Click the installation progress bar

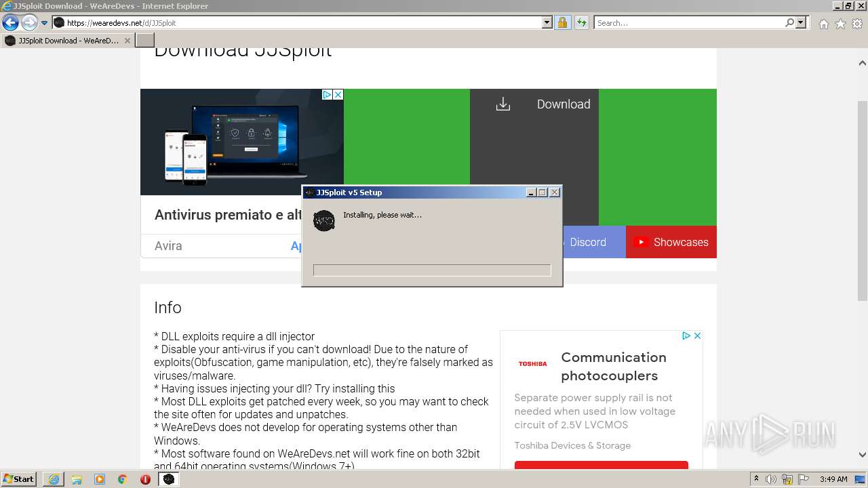432,270
